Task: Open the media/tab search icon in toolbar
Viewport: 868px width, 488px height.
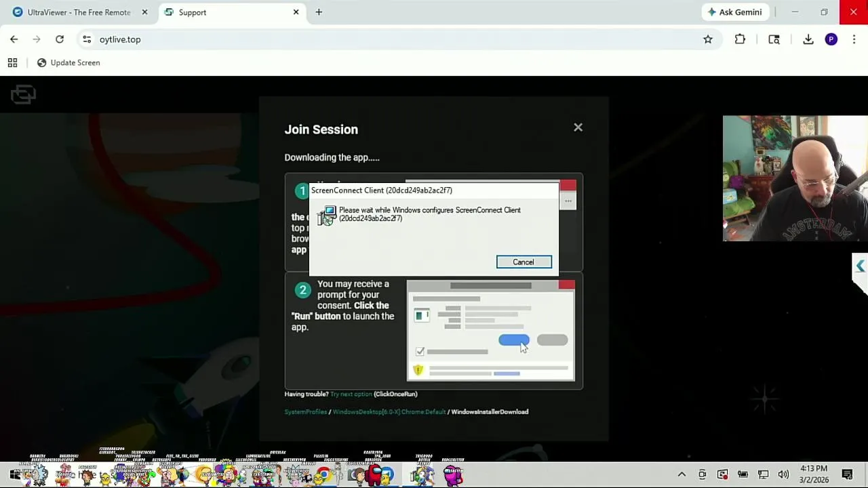Action: [774, 39]
